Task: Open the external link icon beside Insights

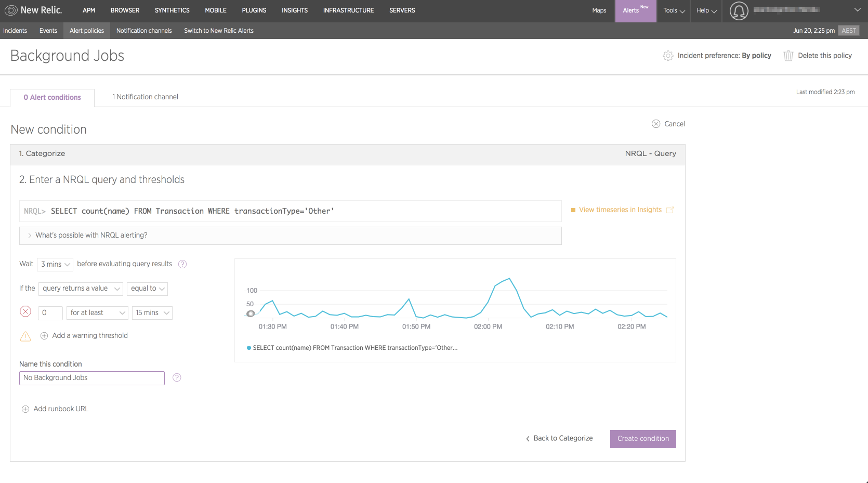Action: [x=670, y=210]
